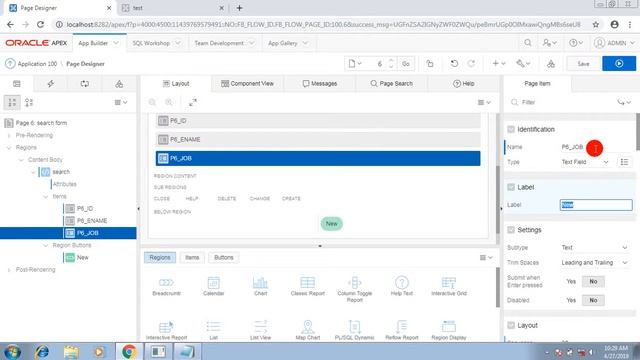
Task: Run the page with play button
Action: coord(619,64)
